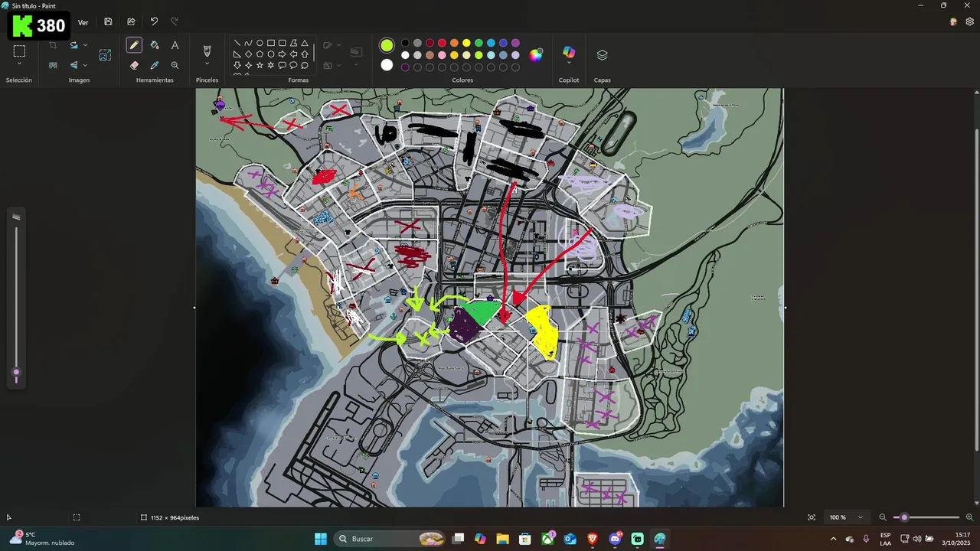Click the Crop image icon
Image resolution: width=980 pixels, height=551 pixels.
[53, 45]
